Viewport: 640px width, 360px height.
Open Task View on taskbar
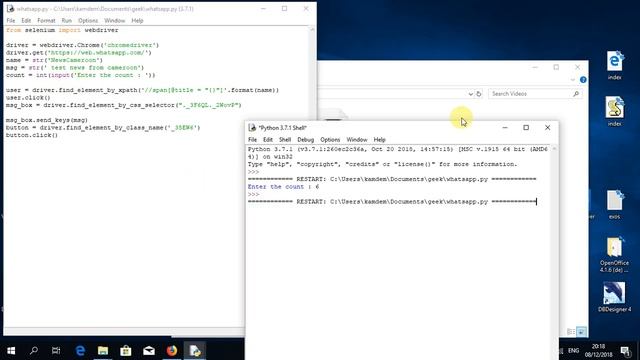tap(56, 350)
